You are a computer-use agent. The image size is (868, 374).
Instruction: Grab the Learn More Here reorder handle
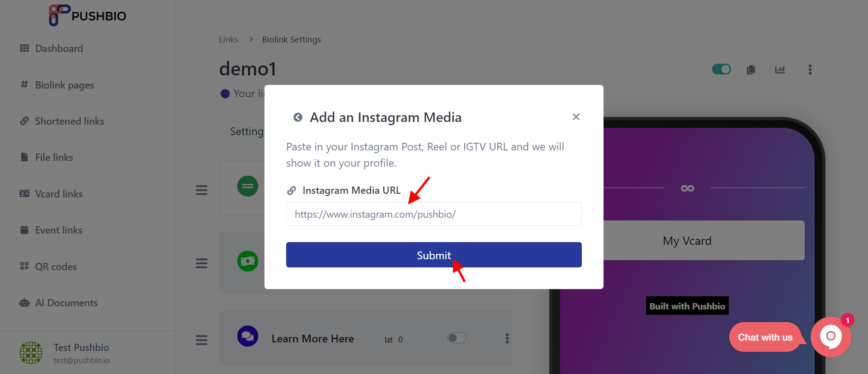(202, 340)
